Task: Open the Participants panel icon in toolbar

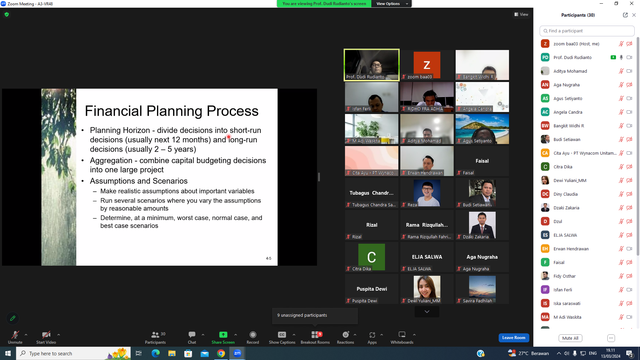Action: pyautogui.click(x=155, y=335)
